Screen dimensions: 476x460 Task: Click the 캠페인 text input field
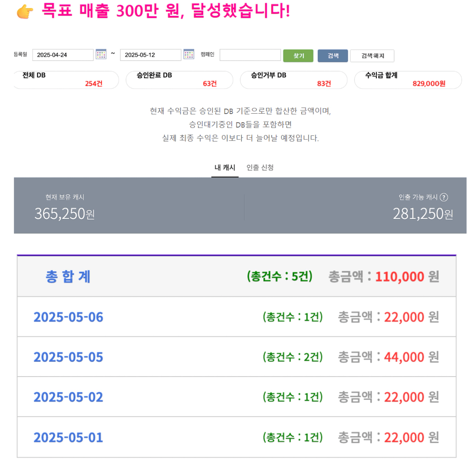[x=250, y=55]
